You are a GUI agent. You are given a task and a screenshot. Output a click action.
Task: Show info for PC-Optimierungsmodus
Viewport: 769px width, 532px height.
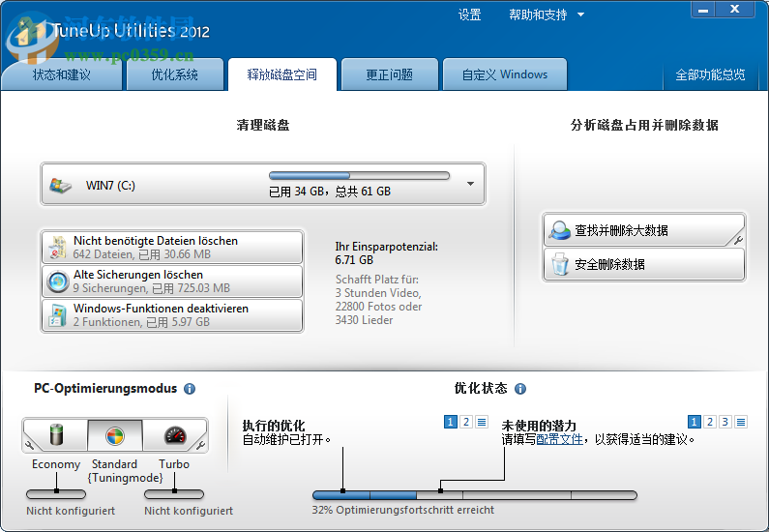point(190,389)
